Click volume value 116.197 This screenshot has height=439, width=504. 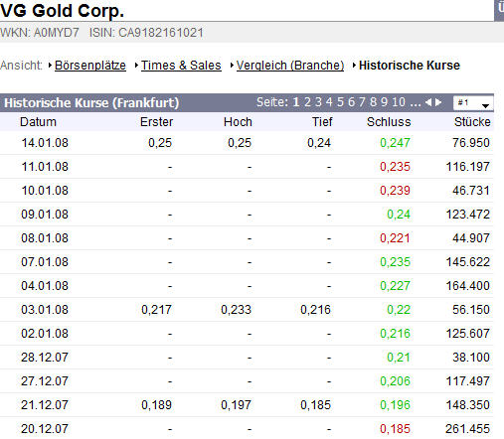coord(468,167)
